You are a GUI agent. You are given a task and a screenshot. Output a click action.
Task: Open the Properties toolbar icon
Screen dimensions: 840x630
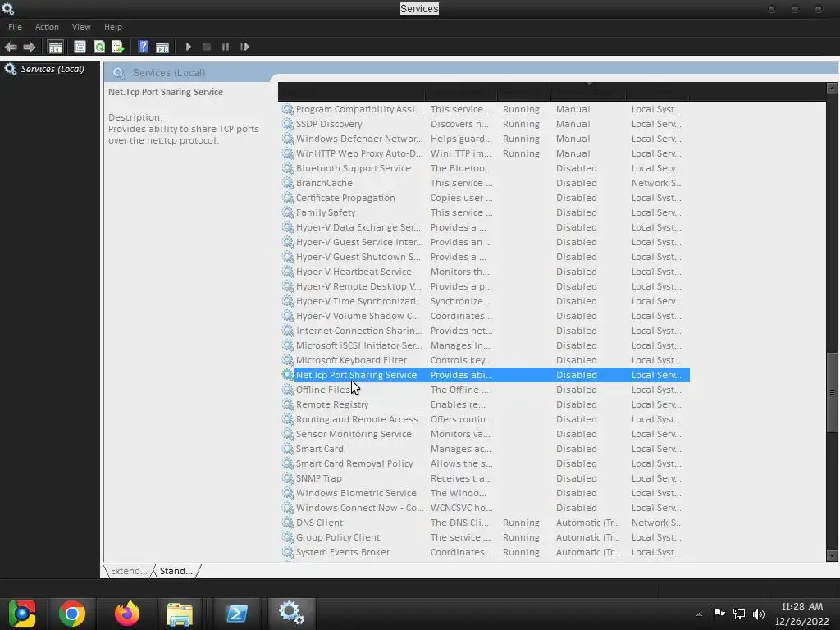[x=80, y=47]
